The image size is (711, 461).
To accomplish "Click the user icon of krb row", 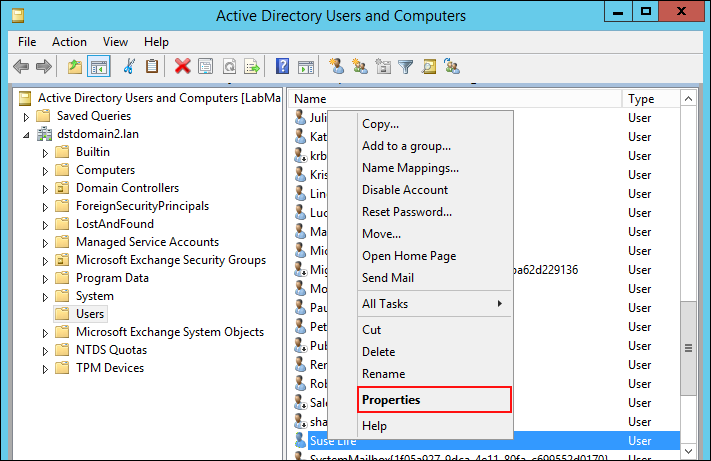I will pos(300,155).
